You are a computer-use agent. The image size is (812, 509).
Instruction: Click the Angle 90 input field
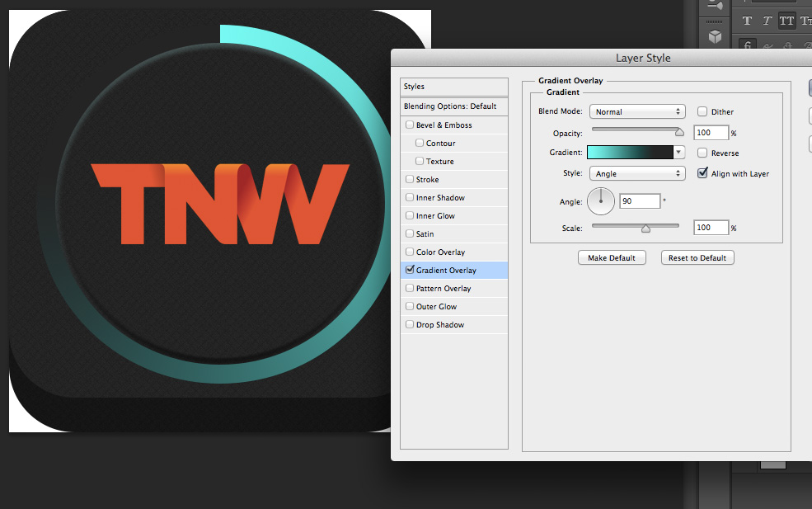pos(640,201)
